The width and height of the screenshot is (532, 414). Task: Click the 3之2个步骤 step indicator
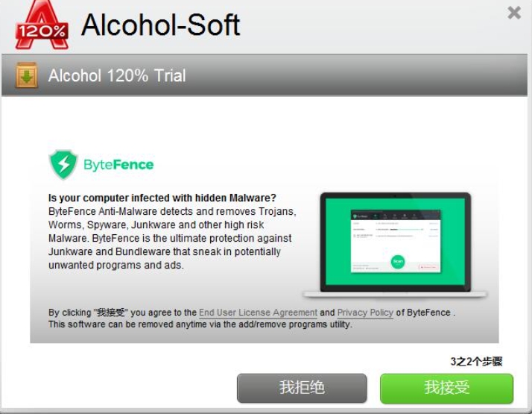(x=476, y=362)
